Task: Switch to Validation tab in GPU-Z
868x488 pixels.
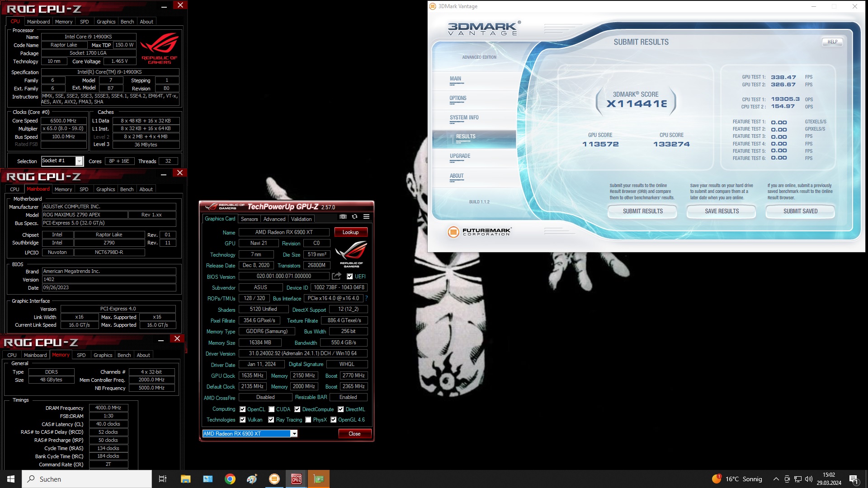Action: [301, 219]
